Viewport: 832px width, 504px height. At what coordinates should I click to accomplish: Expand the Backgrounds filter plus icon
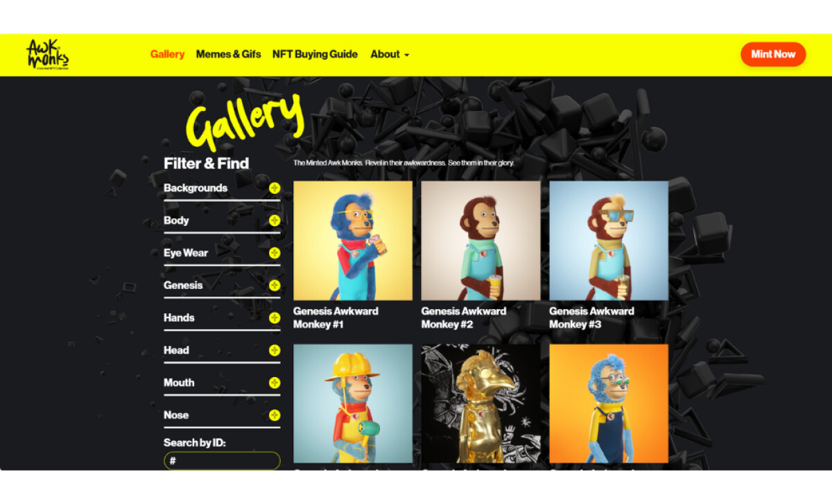click(275, 188)
